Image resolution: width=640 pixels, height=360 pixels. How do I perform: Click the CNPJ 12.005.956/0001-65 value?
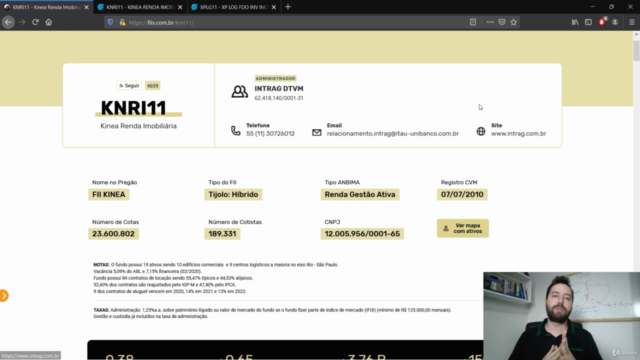tap(362, 234)
